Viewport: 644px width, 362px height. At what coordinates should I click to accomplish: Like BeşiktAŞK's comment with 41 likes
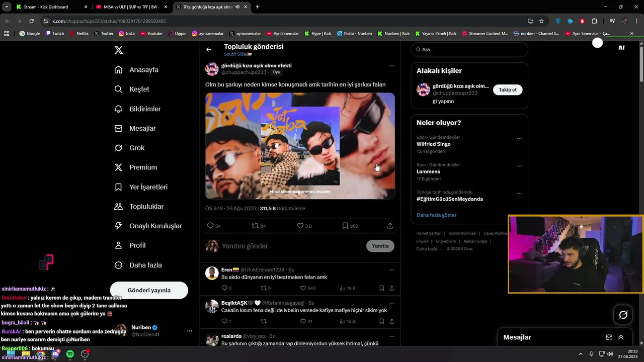306,321
